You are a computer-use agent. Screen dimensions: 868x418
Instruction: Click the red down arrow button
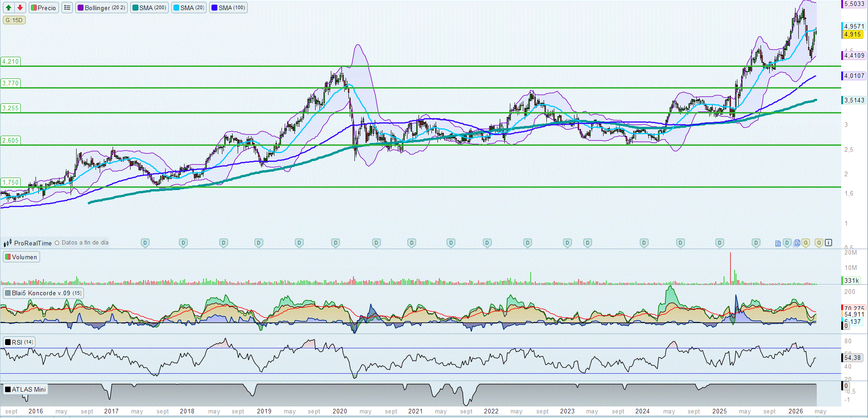click(x=20, y=8)
